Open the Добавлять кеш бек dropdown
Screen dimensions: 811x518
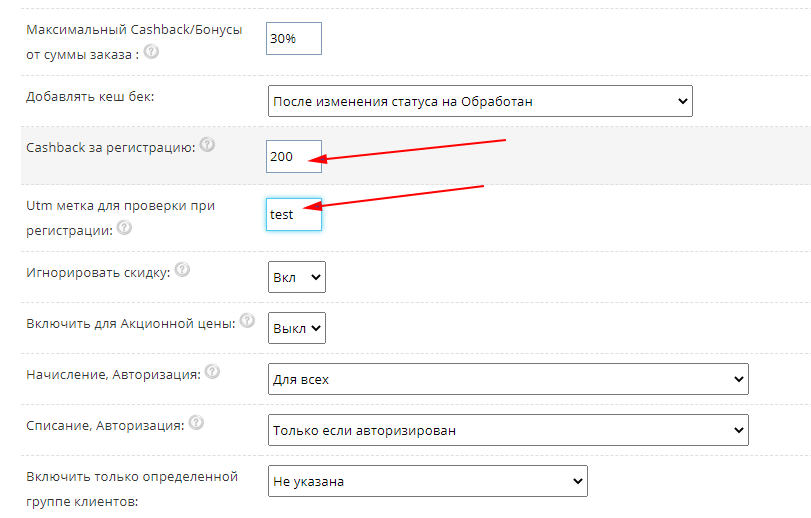coord(480,101)
